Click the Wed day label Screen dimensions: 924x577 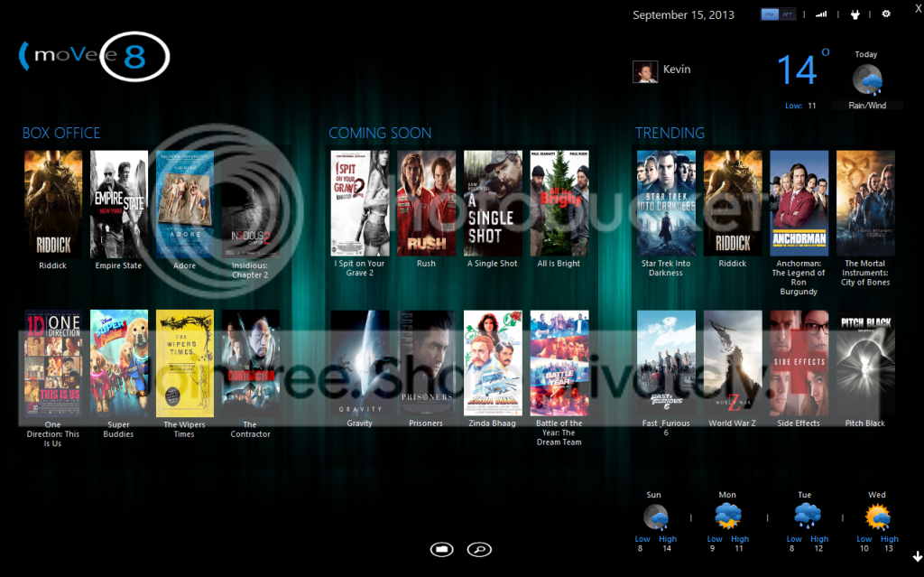coord(877,495)
